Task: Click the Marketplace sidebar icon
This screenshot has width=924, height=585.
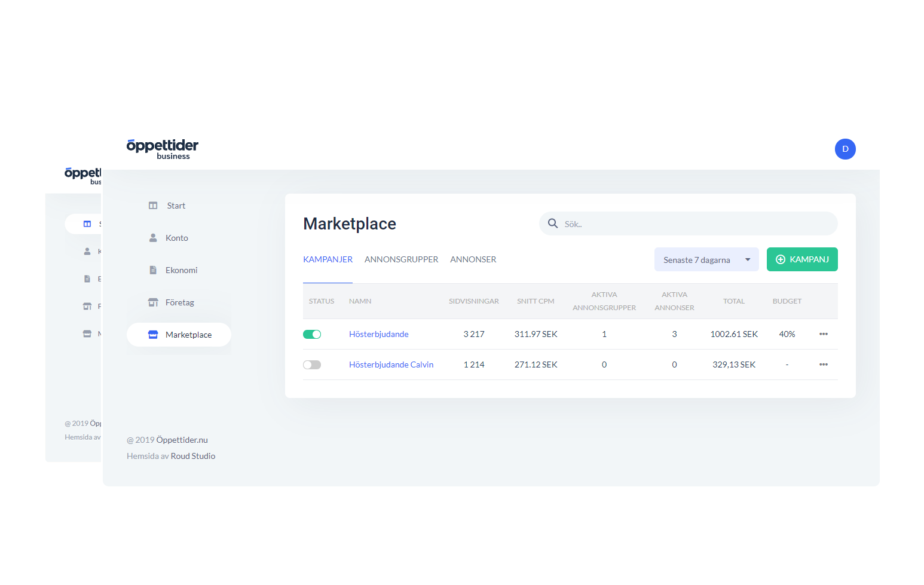Action: [x=153, y=335]
